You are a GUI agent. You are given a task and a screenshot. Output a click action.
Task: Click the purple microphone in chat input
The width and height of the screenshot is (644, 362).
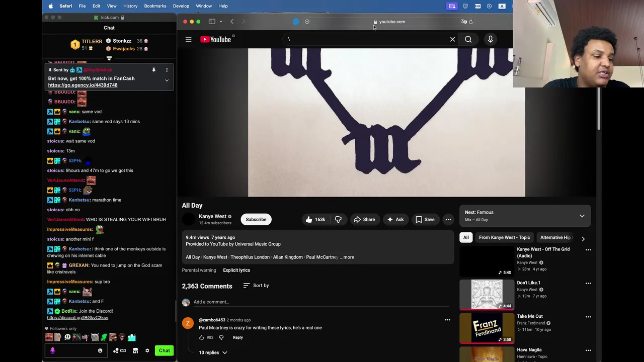(x=52, y=350)
